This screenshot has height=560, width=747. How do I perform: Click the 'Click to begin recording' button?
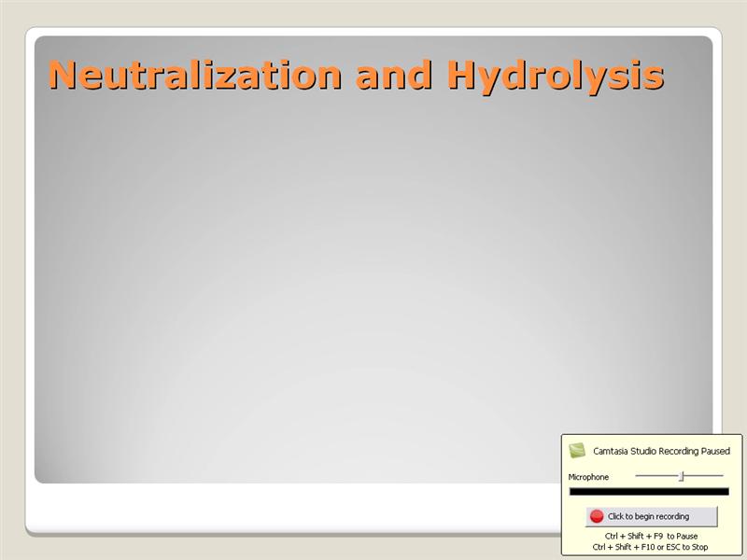[x=651, y=516]
